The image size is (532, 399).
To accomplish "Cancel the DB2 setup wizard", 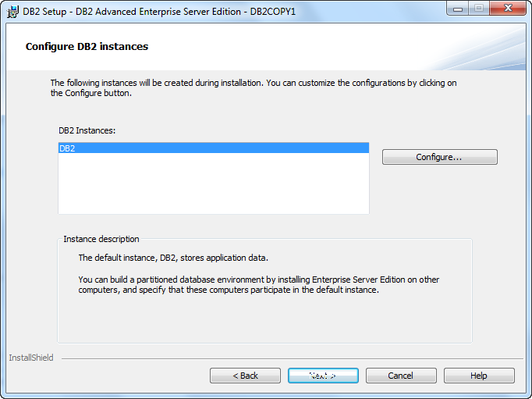I will [x=401, y=376].
